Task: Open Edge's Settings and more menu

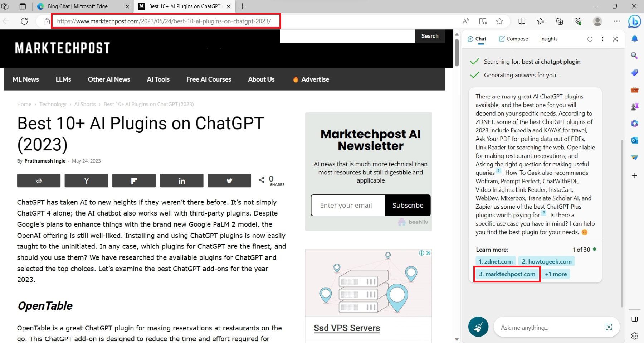Action: 616,21
